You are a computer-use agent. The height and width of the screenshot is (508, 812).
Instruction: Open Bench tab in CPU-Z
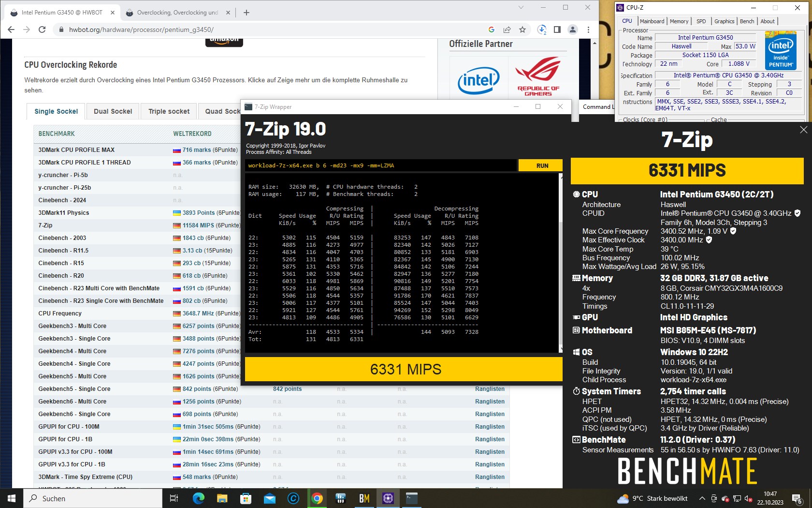click(x=747, y=21)
